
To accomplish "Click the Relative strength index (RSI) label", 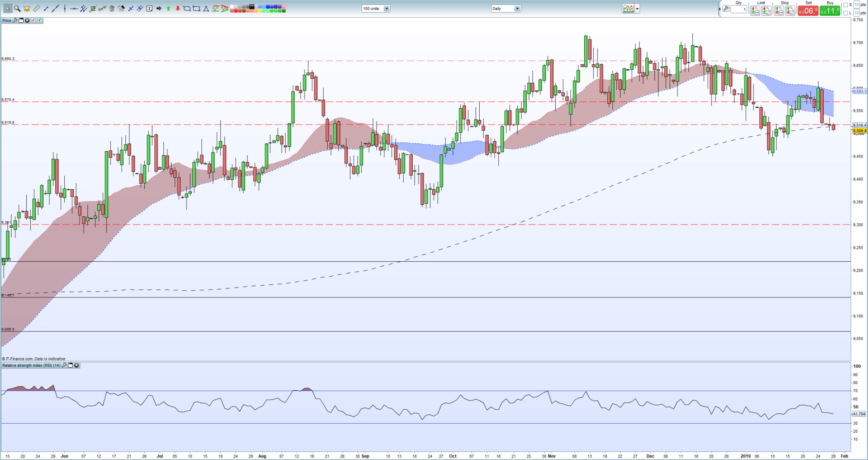I will pyautogui.click(x=31, y=365).
